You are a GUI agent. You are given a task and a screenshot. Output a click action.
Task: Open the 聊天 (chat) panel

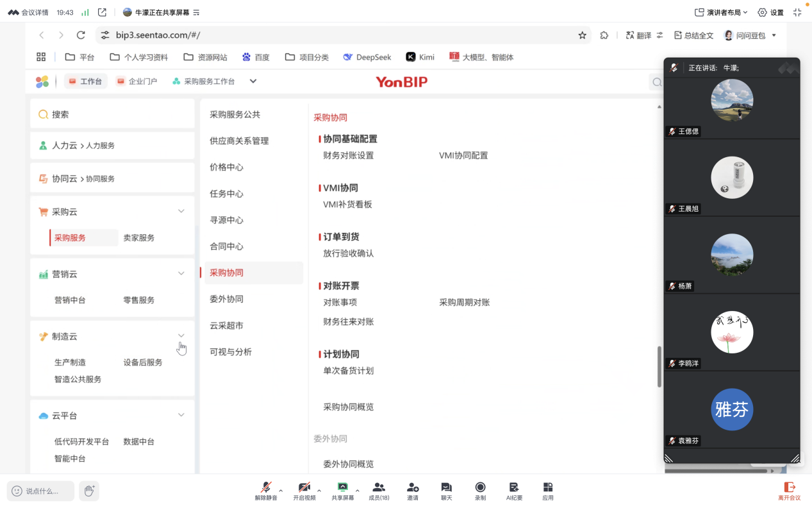click(x=445, y=491)
